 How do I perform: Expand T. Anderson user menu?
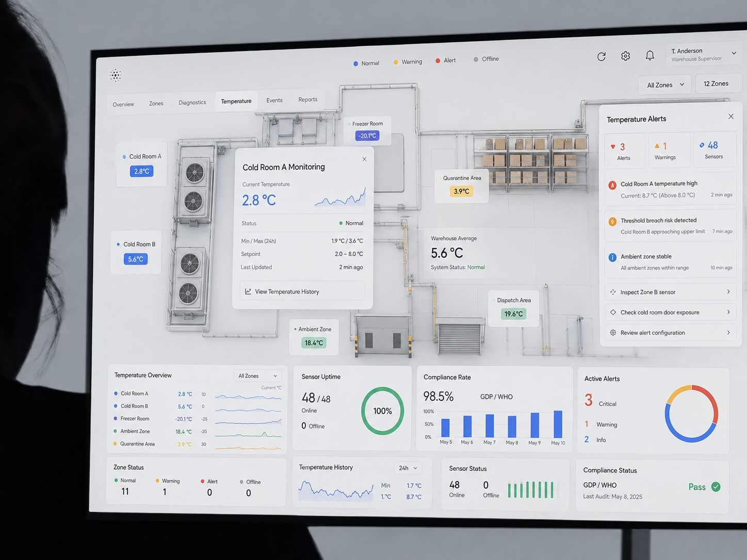pos(704,54)
